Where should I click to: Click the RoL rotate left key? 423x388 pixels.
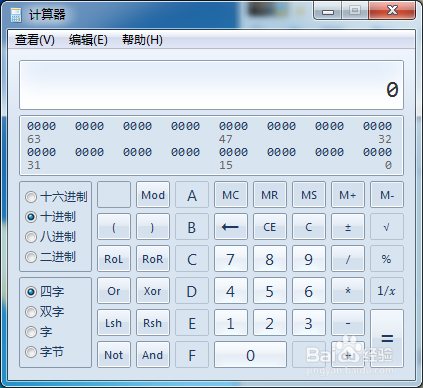point(114,259)
